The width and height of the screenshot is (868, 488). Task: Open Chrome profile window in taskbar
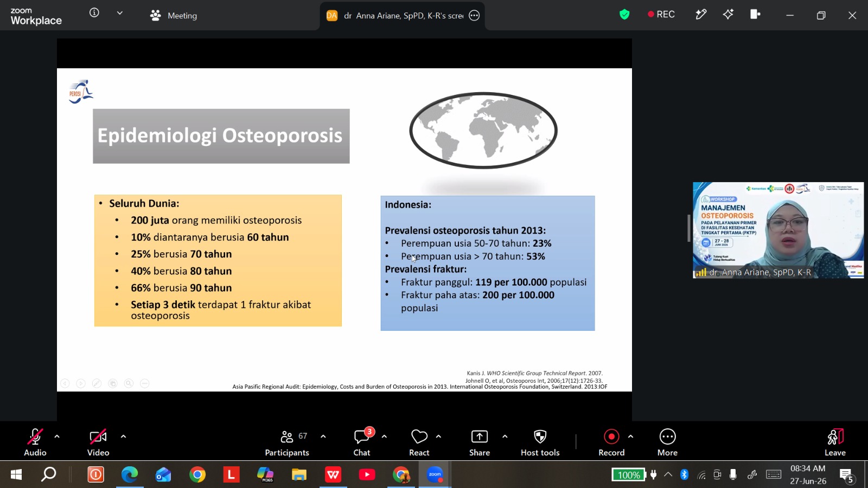tap(401, 475)
